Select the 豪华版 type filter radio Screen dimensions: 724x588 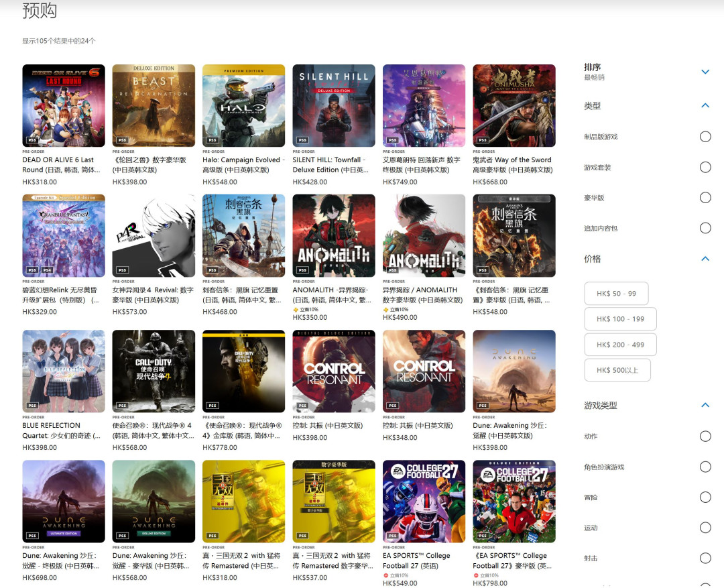coord(705,198)
